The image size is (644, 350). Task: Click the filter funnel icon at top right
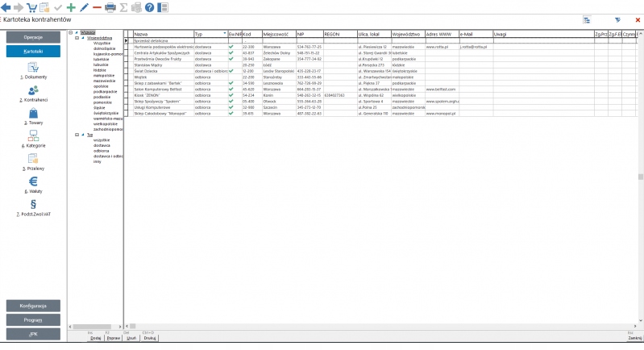[617, 19]
